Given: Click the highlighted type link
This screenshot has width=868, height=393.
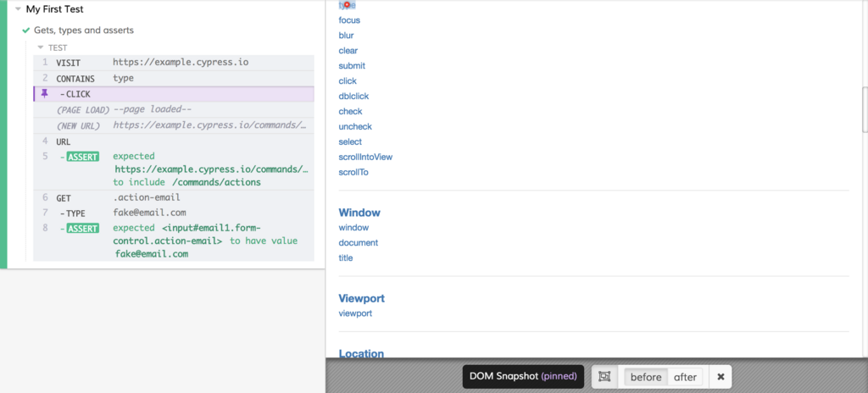Looking at the screenshot, I should pyautogui.click(x=347, y=5).
